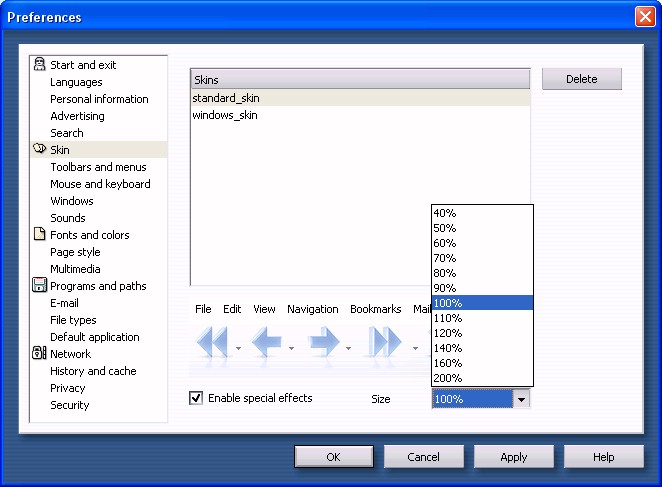
Task: Click the Back arrow icon in skin preview
Action: tap(267, 343)
